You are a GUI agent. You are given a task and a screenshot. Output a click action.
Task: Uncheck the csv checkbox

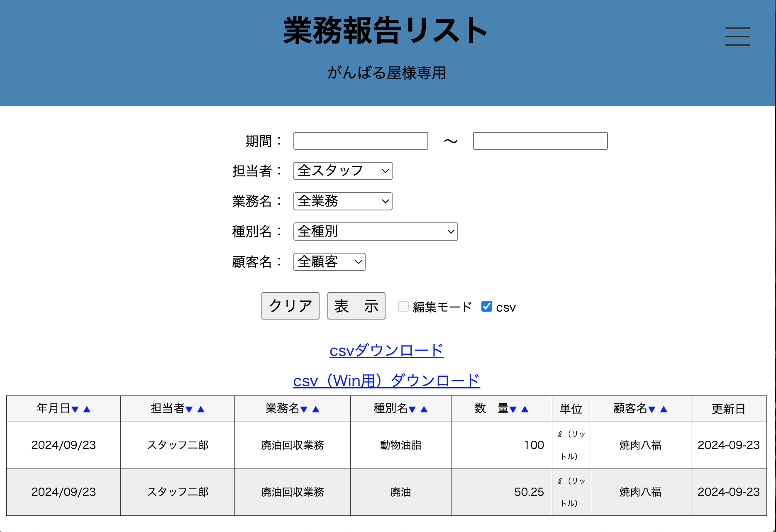tap(487, 306)
